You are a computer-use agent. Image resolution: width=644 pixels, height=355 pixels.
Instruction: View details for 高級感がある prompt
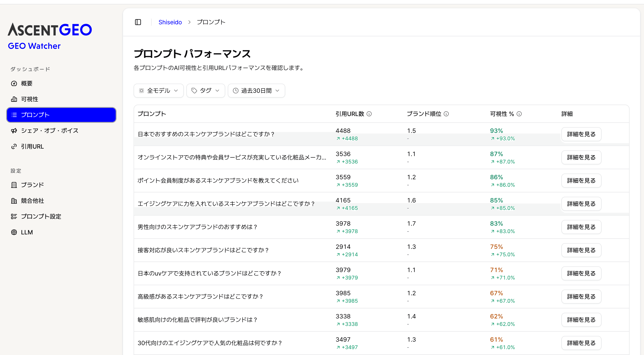coord(581,297)
